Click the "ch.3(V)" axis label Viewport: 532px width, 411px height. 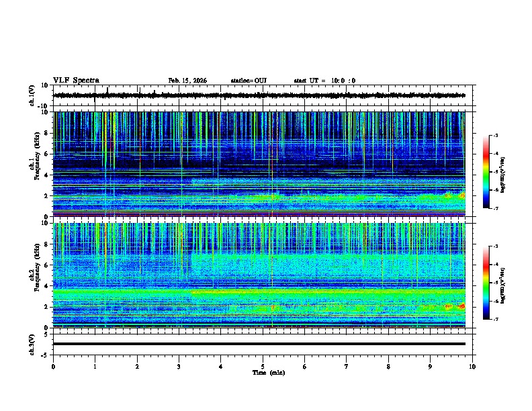32,345
